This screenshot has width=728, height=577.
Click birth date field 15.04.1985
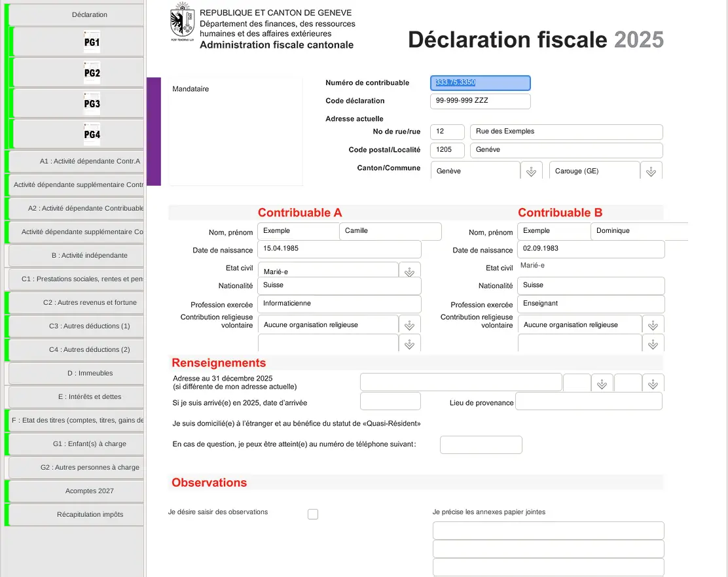(339, 249)
